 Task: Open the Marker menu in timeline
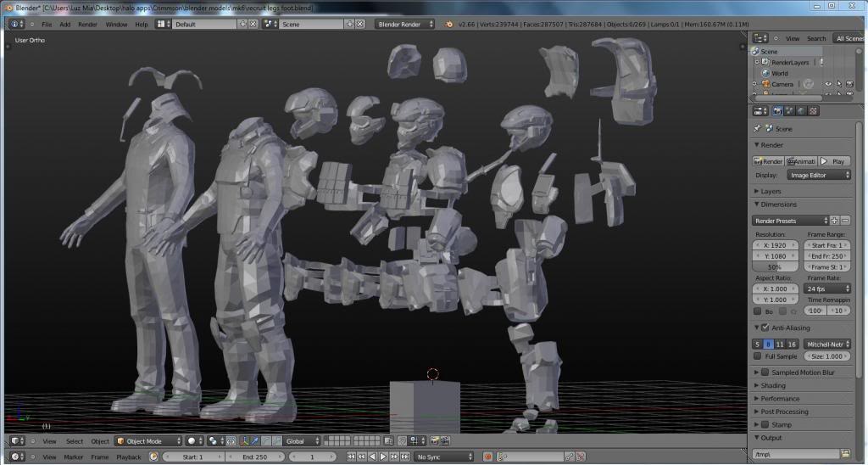[x=74, y=457]
